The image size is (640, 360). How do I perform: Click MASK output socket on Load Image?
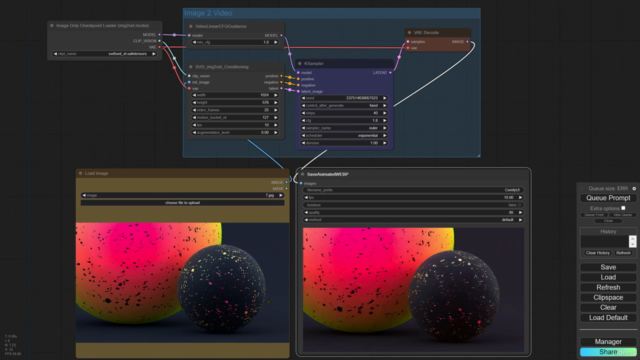pos(287,189)
